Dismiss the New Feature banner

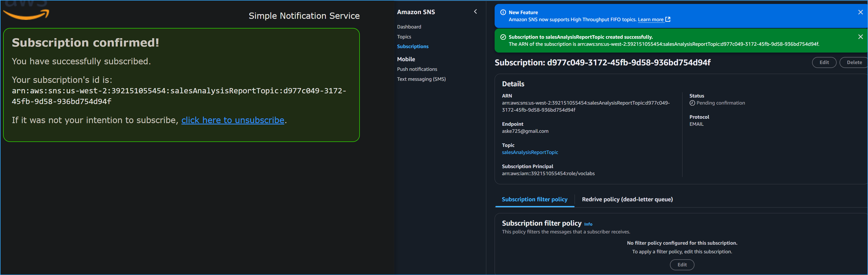pyautogui.click(x=860, y=13)
